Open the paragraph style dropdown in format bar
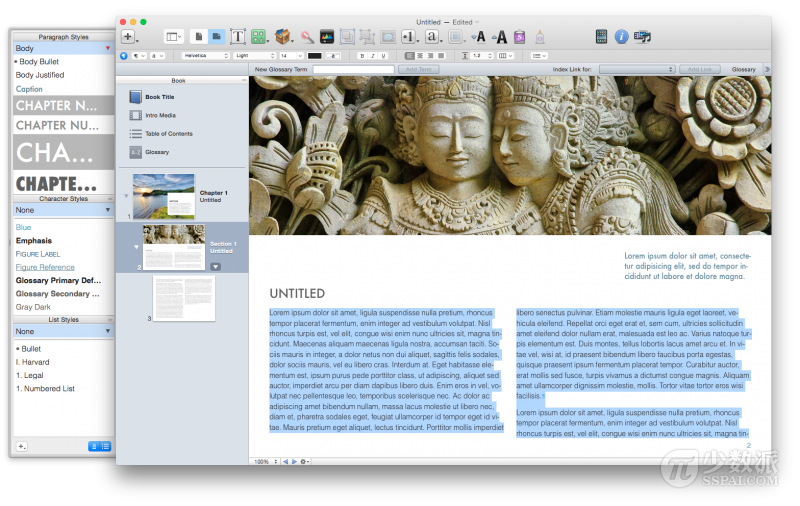This screenshot has height=506, width=800. coord(139,56)
